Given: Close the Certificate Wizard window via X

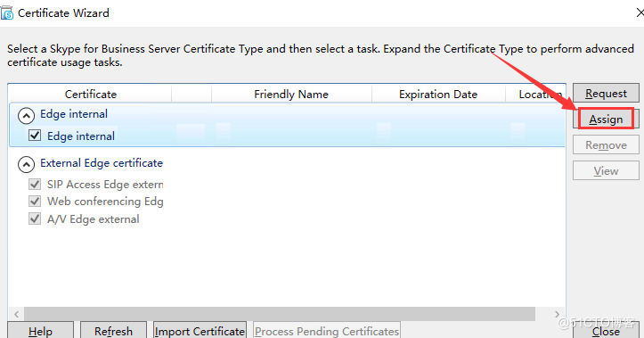Looking at the screenshot, I should click(x=640, y=12).
